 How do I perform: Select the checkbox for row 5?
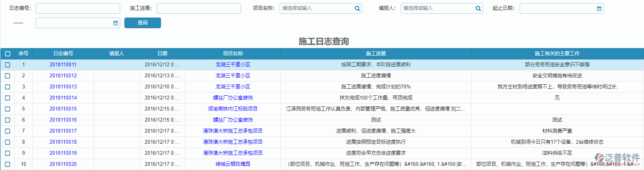(x=8, y=109)
